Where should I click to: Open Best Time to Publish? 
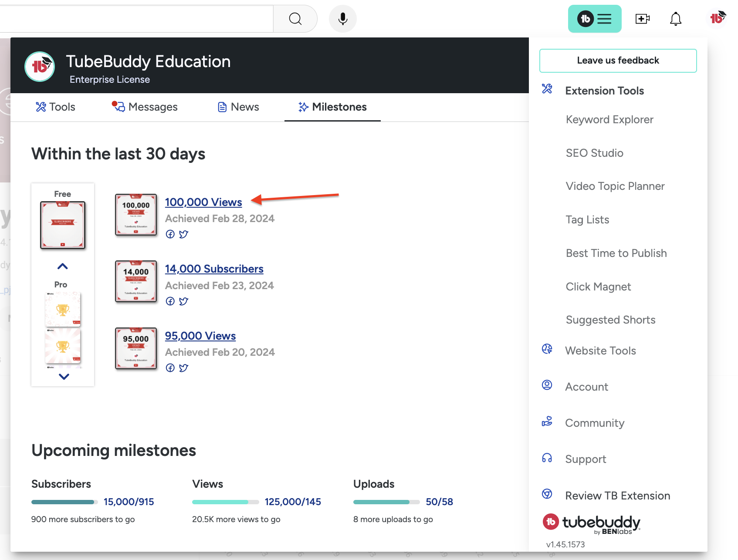tap(616, 253)
